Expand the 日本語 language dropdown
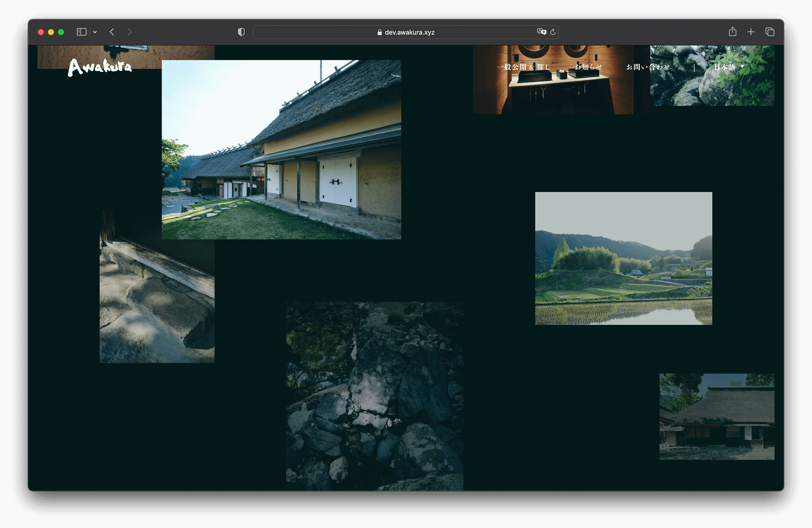The width and height of the screenshot is (812, 528). (729, 67)
